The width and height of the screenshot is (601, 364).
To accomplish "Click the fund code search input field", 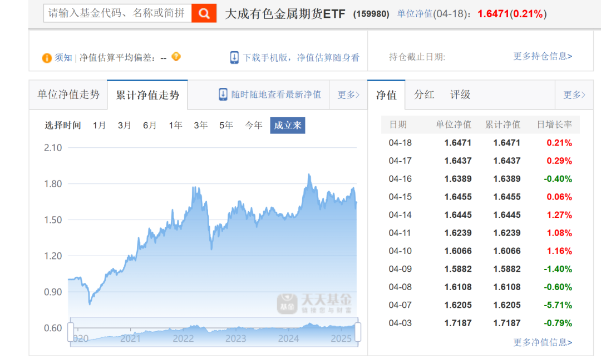I will pos(117,13).
